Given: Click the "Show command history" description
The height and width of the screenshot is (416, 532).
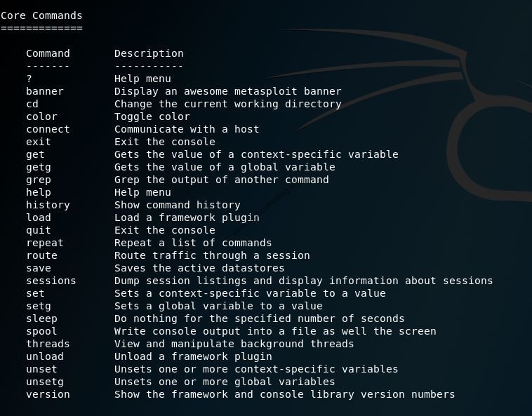Looking at the screenshot, I should click(177, 205).
